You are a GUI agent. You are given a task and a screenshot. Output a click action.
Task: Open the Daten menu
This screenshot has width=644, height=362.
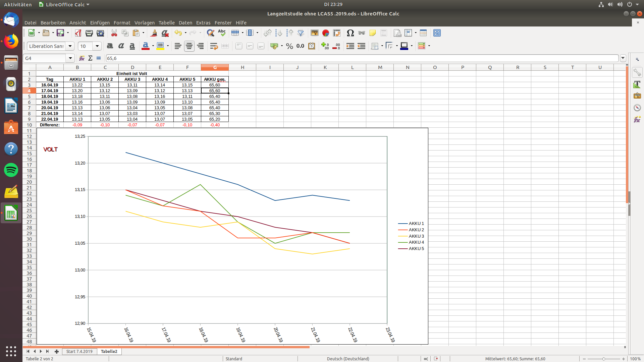click(x=185, y=22)
